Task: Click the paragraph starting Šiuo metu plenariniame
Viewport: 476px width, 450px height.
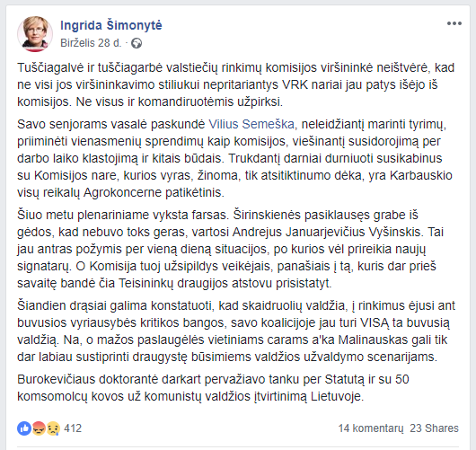Action: click(x=231, y=249)
